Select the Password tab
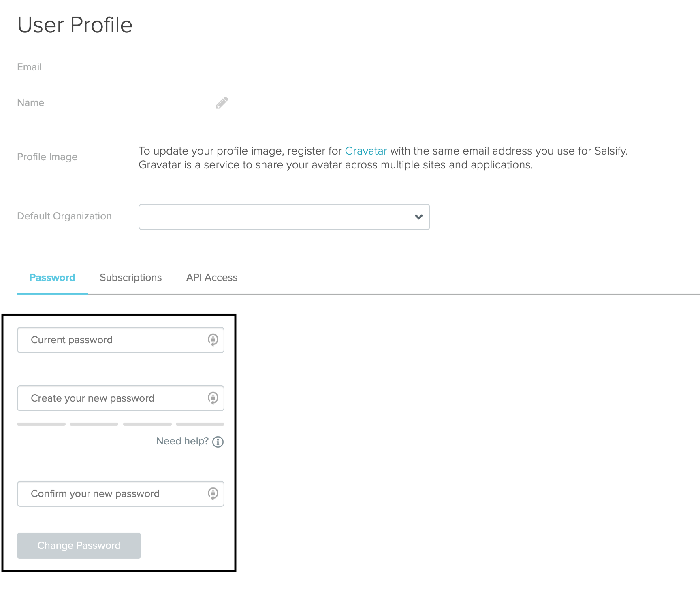The image size is (700, 591). point(52,278)
